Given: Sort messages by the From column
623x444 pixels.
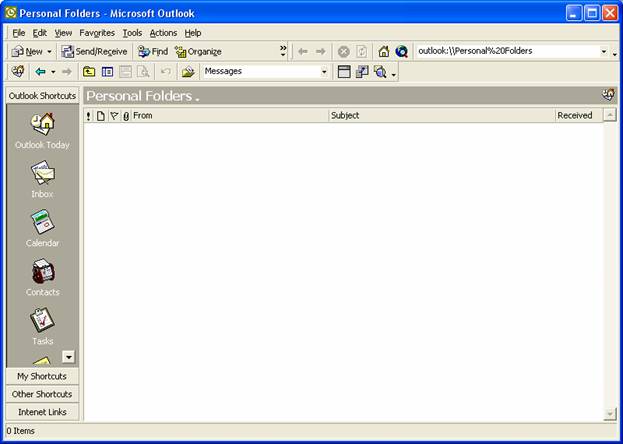Looking at the screenshot, I should coord(230,116).
